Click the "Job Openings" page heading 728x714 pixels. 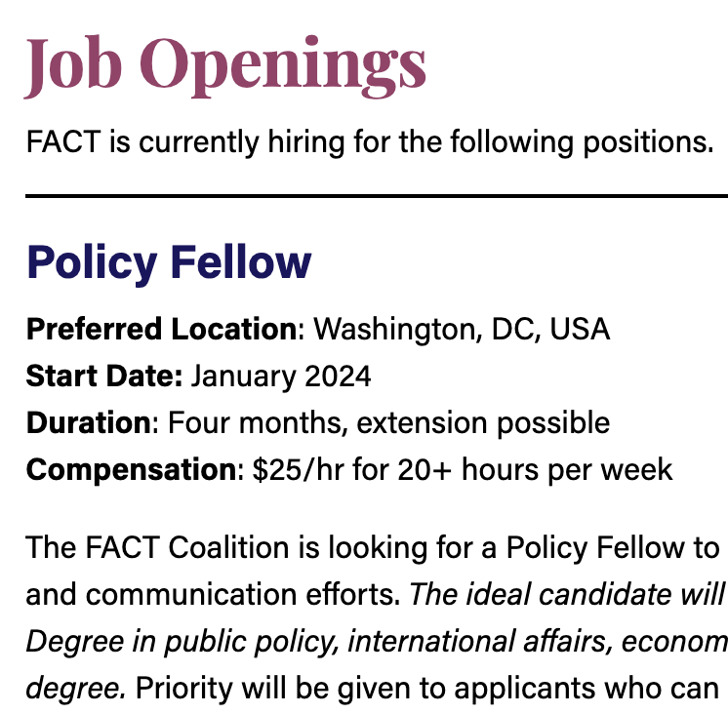tap(225, 66)
